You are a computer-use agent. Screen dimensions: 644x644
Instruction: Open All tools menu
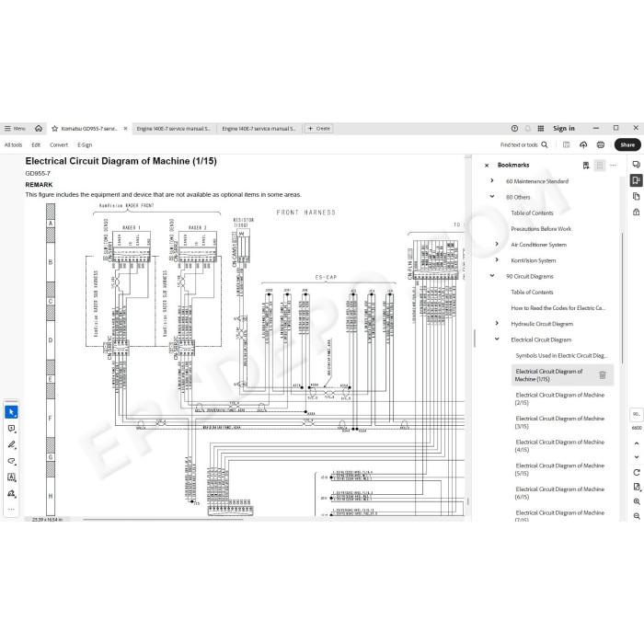pos(13,144)
